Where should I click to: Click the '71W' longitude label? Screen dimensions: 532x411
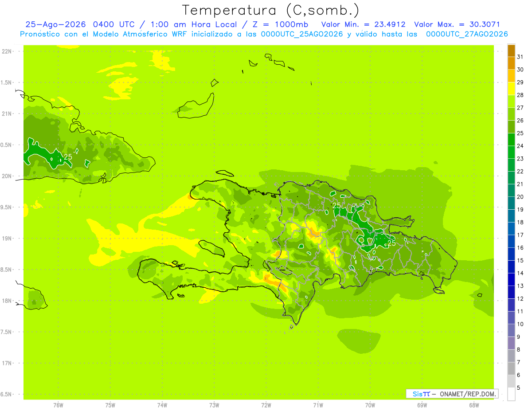tap(318, 405)
